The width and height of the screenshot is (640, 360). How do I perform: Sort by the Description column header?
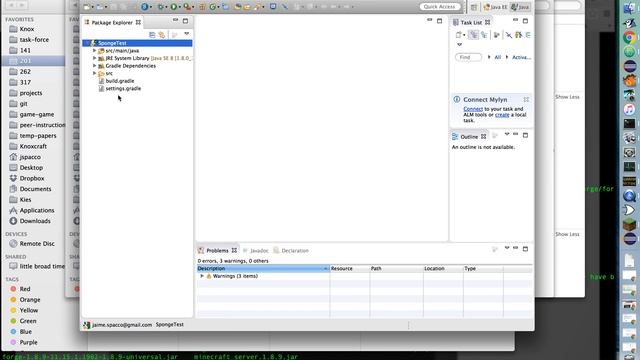tap(263, 269)
